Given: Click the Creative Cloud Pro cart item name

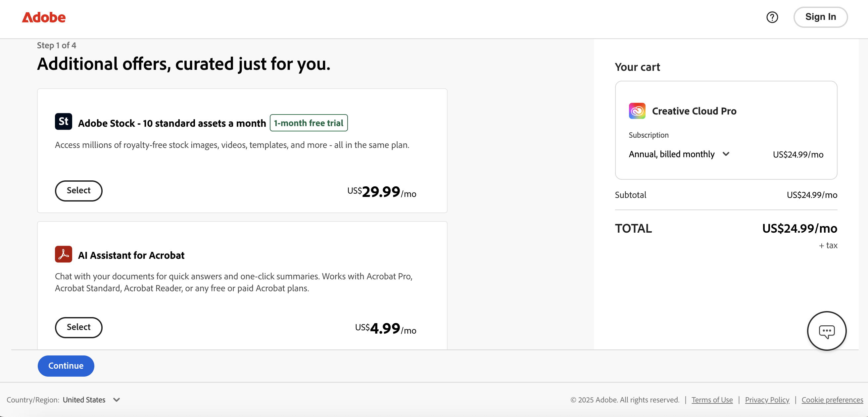Looking at the screenshot, I should pos(694,111).
